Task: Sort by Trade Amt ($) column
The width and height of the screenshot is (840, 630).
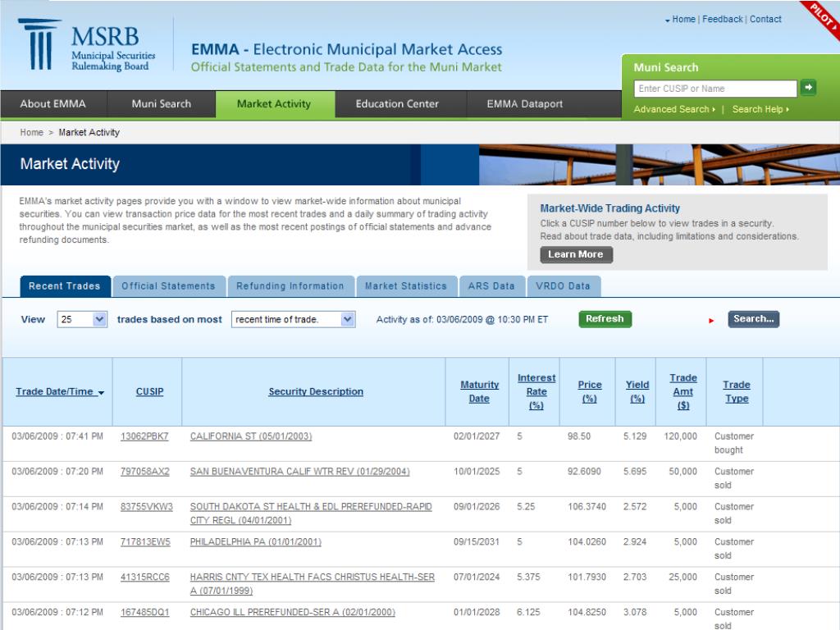Action: (683, 391)
